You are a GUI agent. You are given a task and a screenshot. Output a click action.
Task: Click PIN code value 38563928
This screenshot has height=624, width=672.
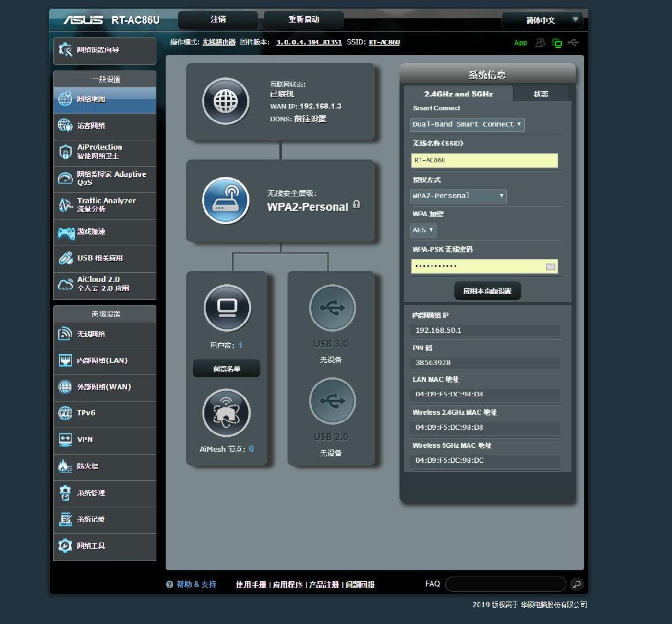[x=433, y=363]
